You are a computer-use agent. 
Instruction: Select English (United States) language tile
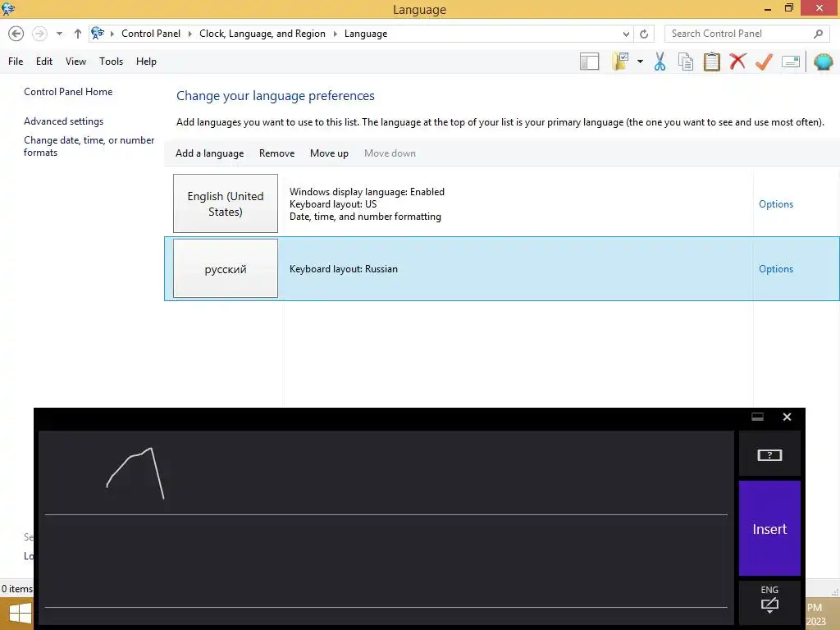point(226,203)
